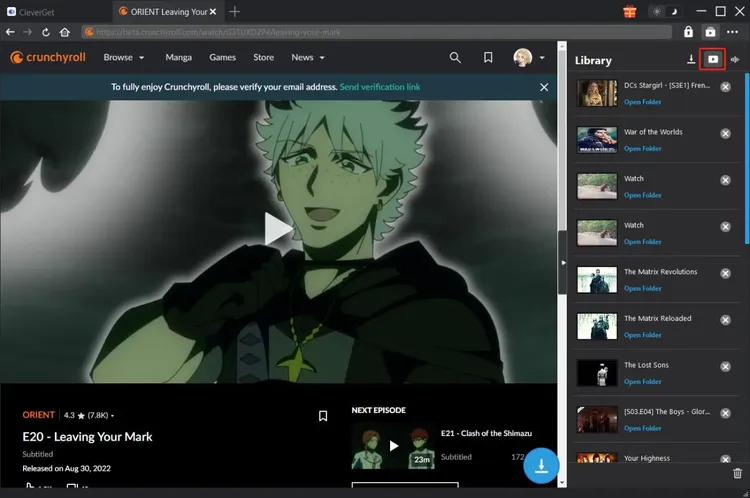Open Folder for The Matrix Reloaded
Viewport: 750px width, 498px height.
(x=642, y=335)
